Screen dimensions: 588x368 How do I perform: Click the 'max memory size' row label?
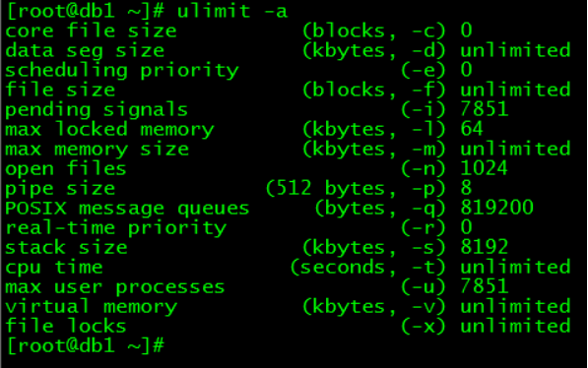point(97,150)
